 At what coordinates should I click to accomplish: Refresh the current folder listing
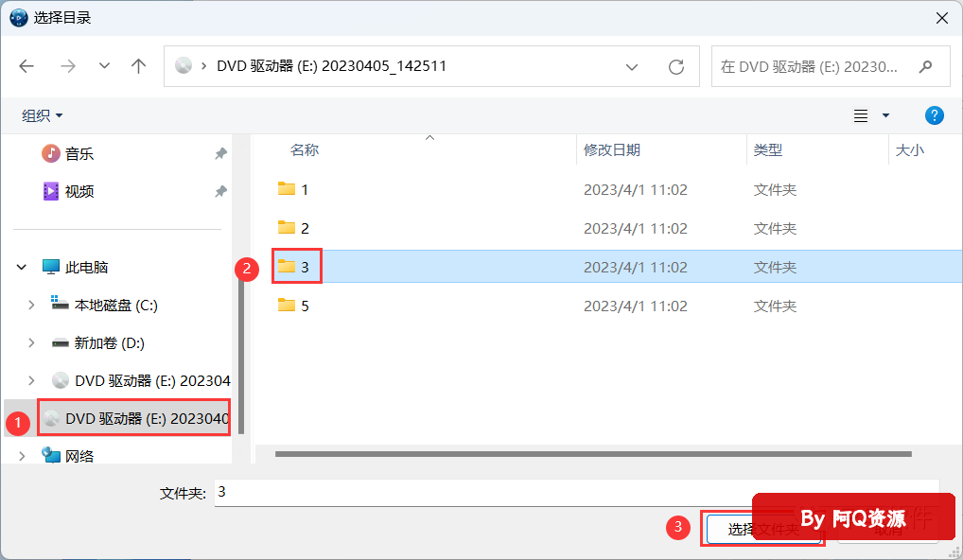pos(675,66)
